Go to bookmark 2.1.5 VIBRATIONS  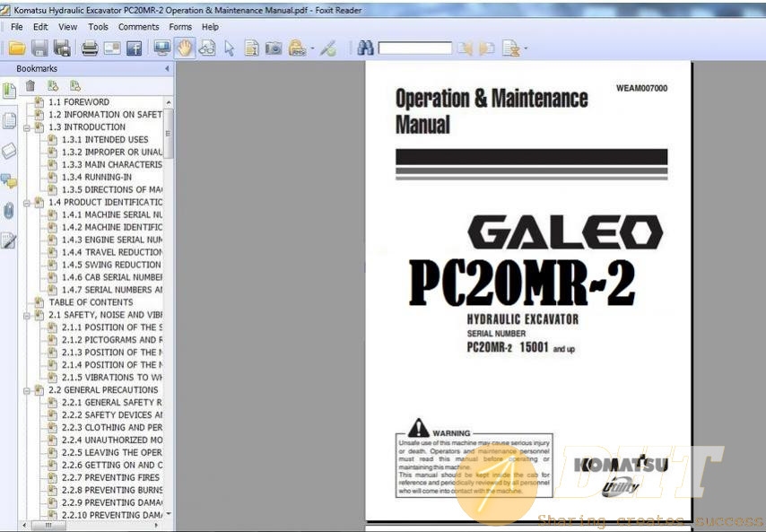pyautogui.click(x=112, y=378)
